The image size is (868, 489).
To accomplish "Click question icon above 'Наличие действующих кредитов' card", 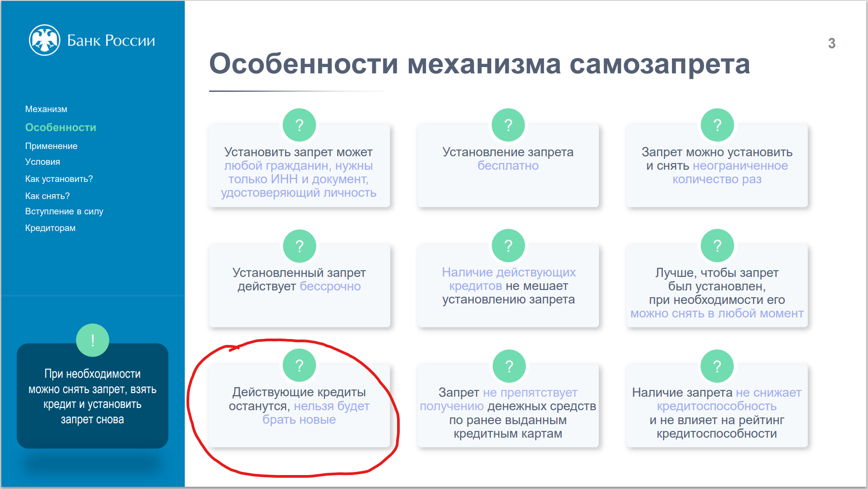I will (508, 246).
